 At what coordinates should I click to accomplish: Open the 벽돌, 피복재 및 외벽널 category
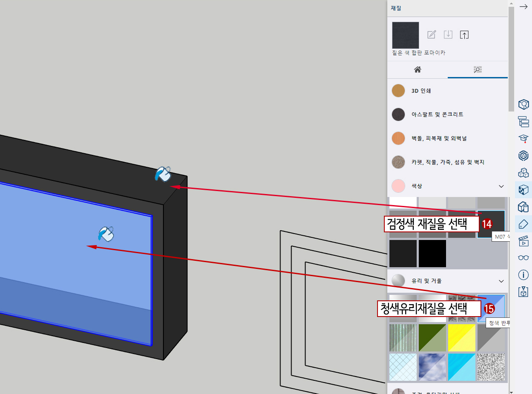pyautogui.click(x=448, y=138)
